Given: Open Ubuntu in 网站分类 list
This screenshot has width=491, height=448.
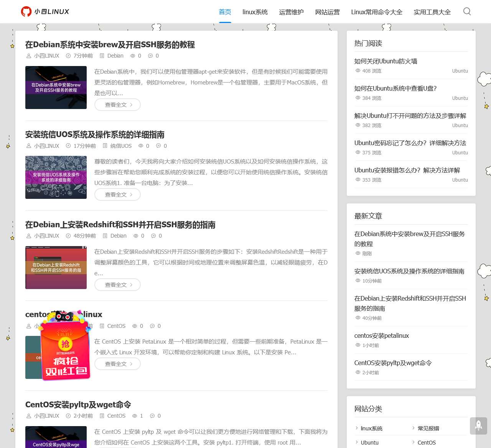Looking at the screenshot, I should [x=370, y=443].
